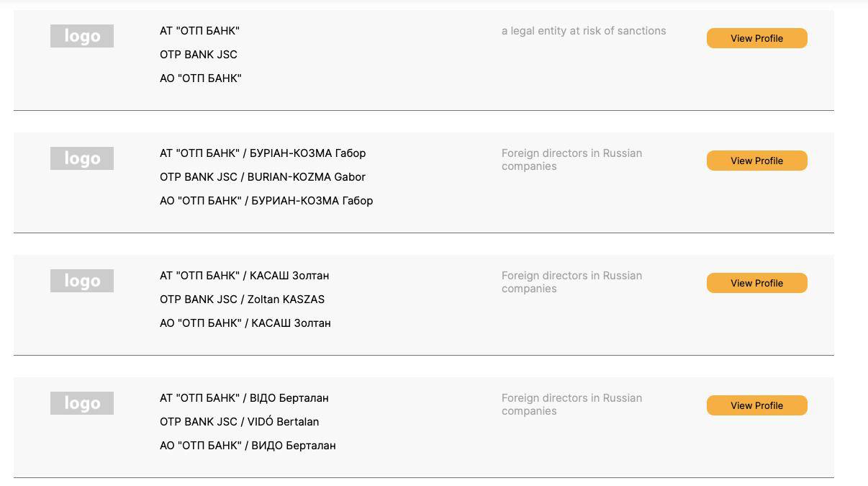868x486 pixels.
Task: Click the category label in the ВІДО Берталан row
Action: coord(571,405)
